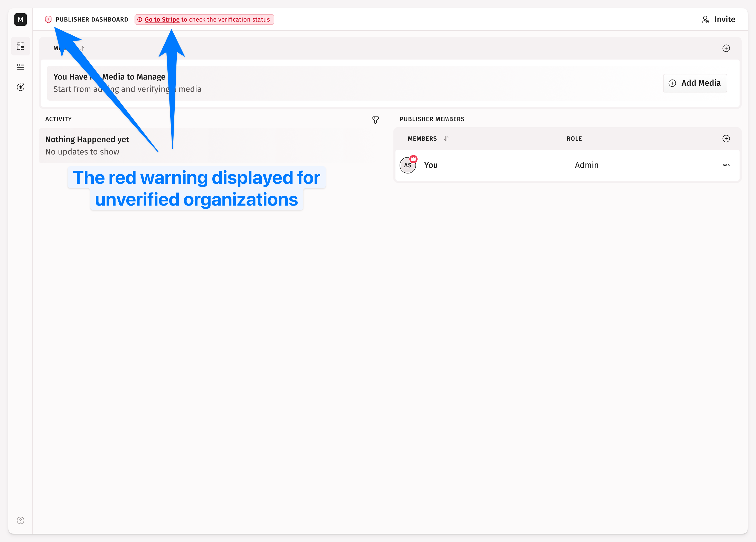This screenshot has width=756, height=542.
Task: Open the list view sidebar icon
Action: pyautogui.click(x=20, y=67)
